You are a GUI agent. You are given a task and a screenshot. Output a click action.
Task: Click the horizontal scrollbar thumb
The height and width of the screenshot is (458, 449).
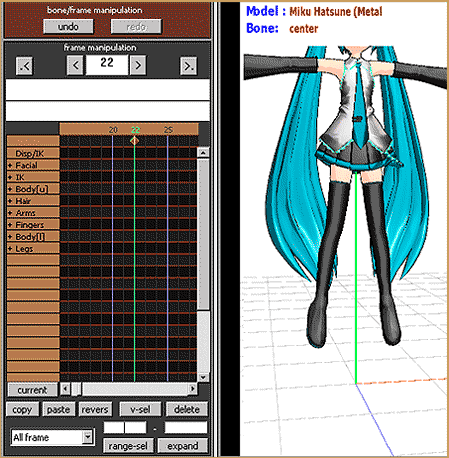(76, 389)
